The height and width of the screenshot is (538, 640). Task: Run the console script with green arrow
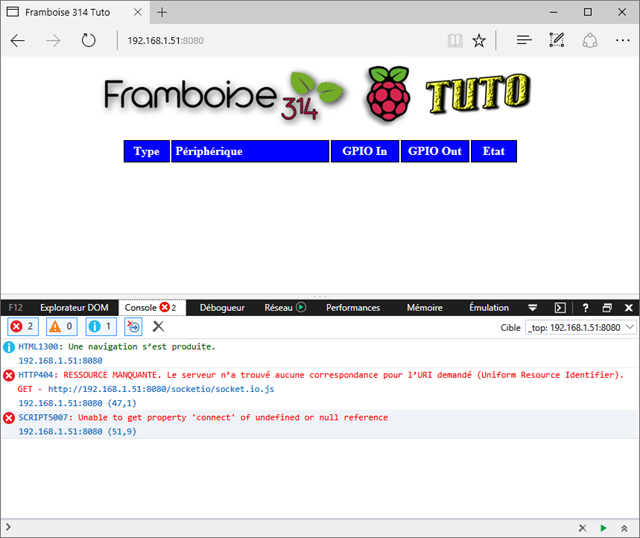pyautogui.click(x=603, y=527)
